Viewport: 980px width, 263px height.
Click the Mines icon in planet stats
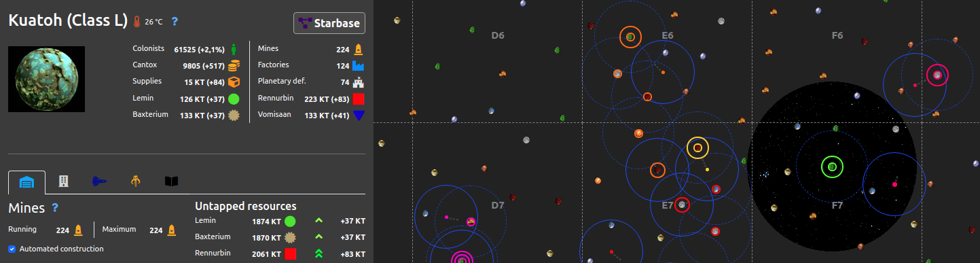pyautogui.click(x=359, y=49)
